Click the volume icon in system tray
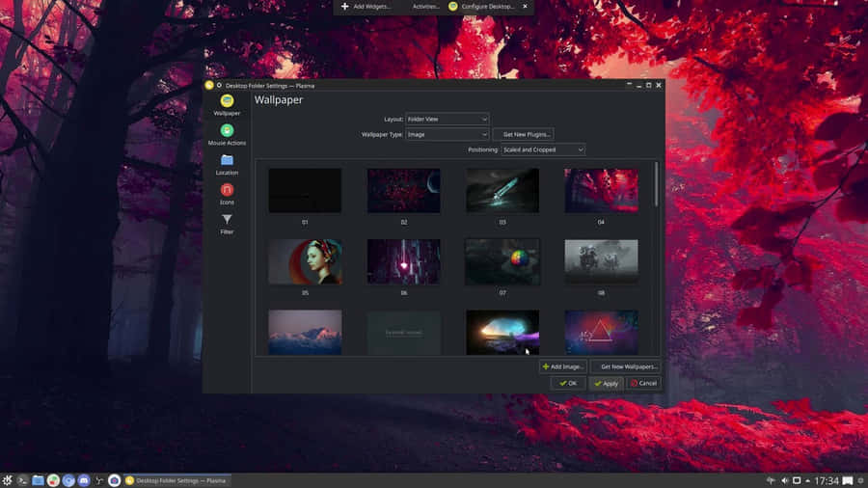 [x=784, y=480]
